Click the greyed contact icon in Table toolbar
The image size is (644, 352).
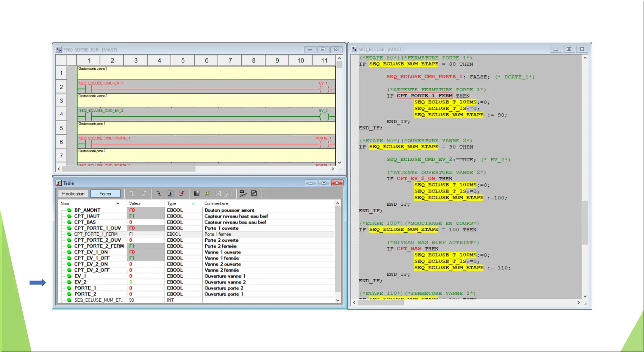pyautogui.click(x=218, y=194)
